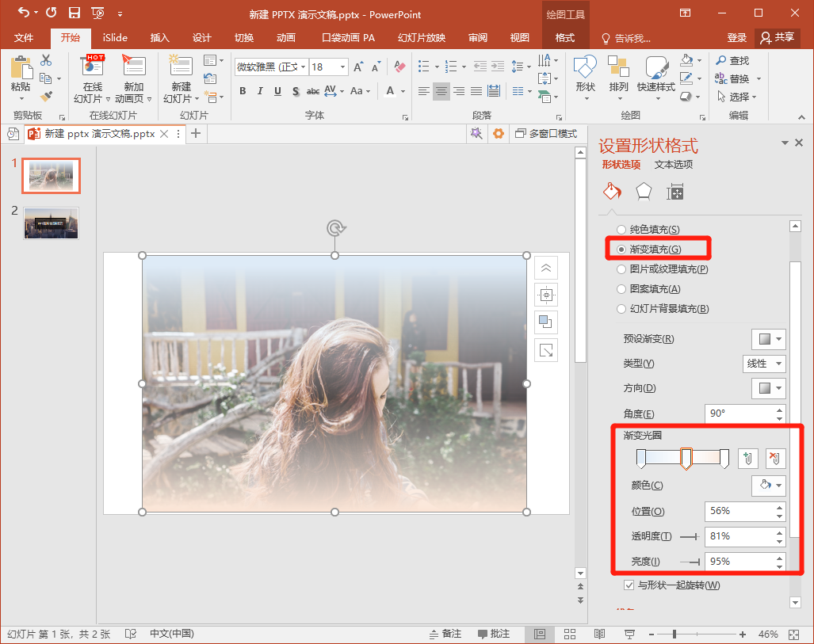Open the Size & Properties icon tab
Screen dimensions: 814x644
(675, 192)
